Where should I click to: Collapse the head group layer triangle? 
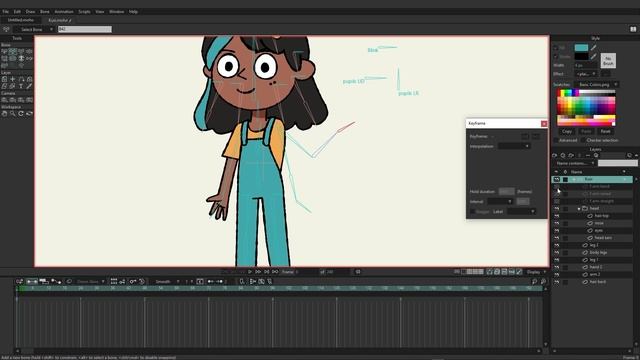[x=579, y=209]
